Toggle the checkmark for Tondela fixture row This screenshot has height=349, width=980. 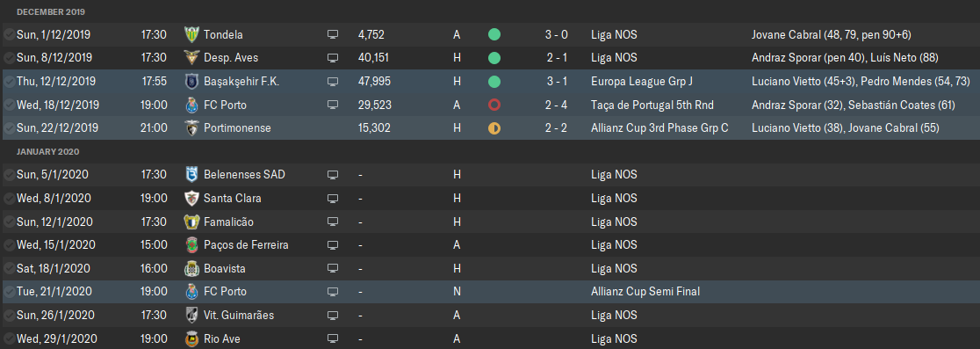9,35
